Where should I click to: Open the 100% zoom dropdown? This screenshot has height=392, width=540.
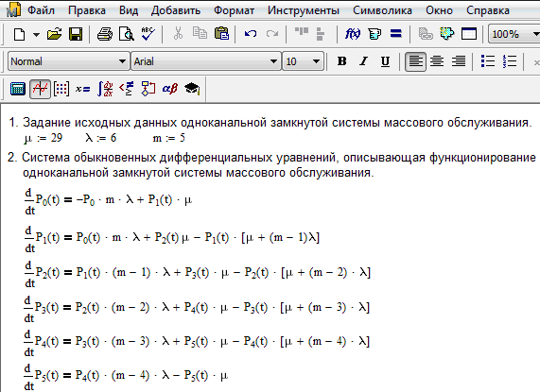(535, 34)
